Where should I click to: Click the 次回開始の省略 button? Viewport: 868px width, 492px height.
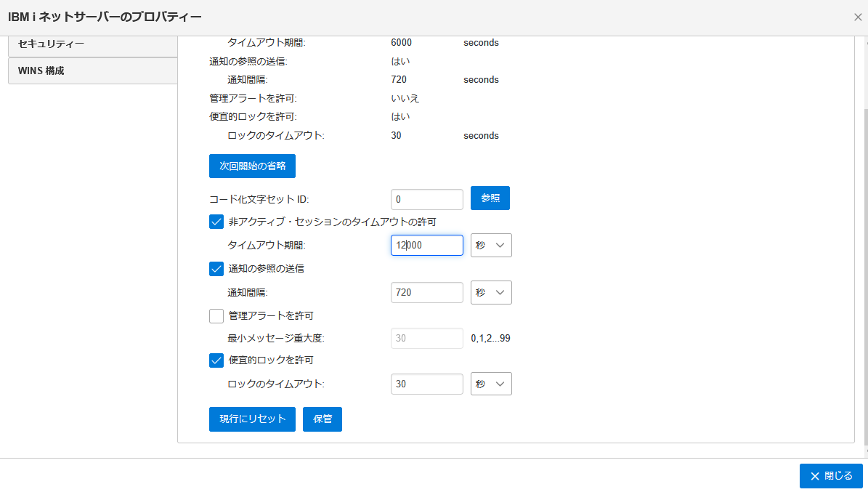[x=253, y=166]
